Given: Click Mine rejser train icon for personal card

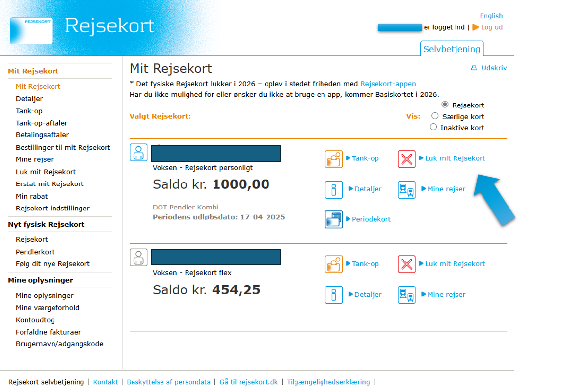Looking at the screenshot, I should click(x=406, y=189).
